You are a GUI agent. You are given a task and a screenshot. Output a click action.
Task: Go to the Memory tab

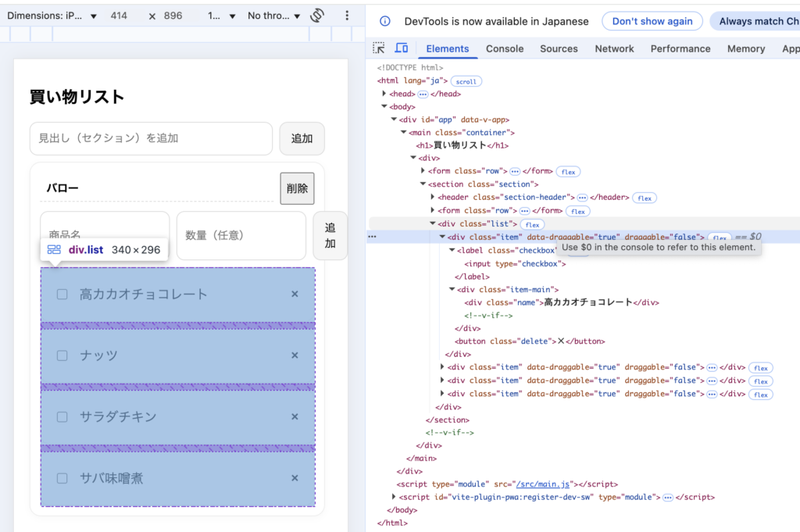[746, 48]
